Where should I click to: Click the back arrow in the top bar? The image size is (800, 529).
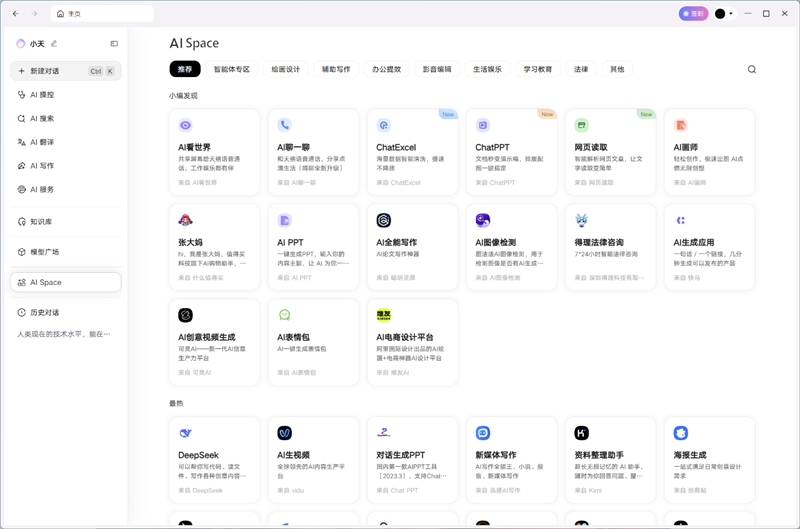pyautogui.click(x=15, y=14)
